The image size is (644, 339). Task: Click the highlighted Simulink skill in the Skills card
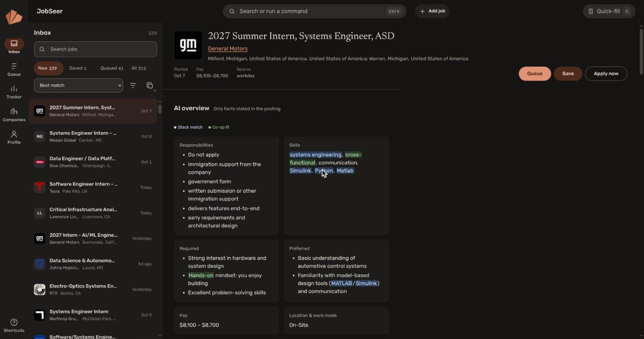point(300,171)
